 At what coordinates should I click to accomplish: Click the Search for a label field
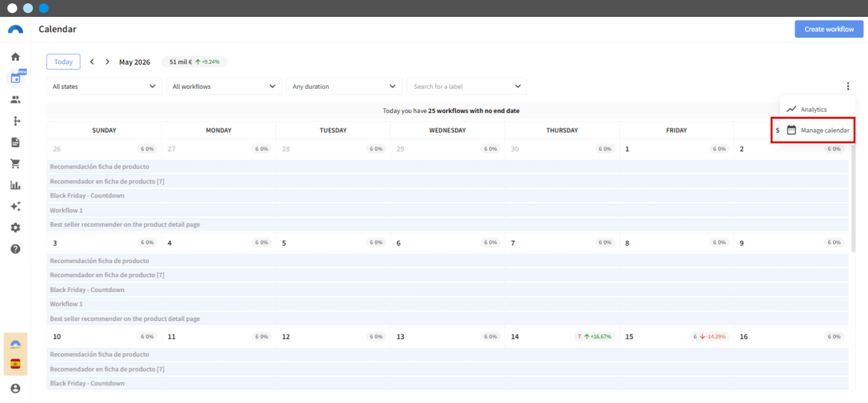click(x=466, y=86)
